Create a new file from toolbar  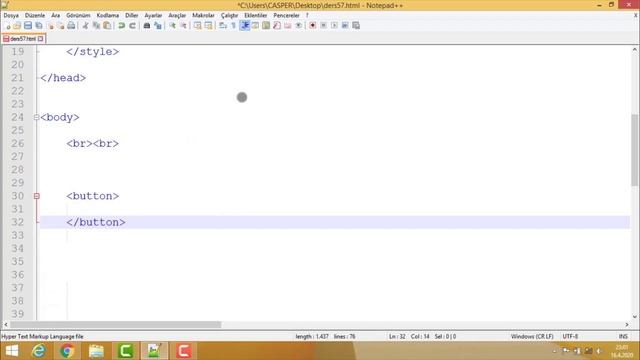(x=7, y=26)
